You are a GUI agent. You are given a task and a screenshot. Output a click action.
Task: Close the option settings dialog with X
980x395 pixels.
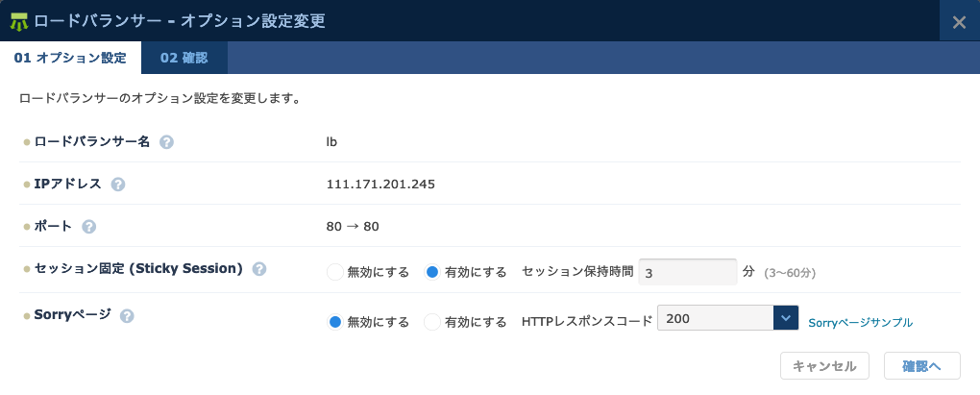point(959,22)
